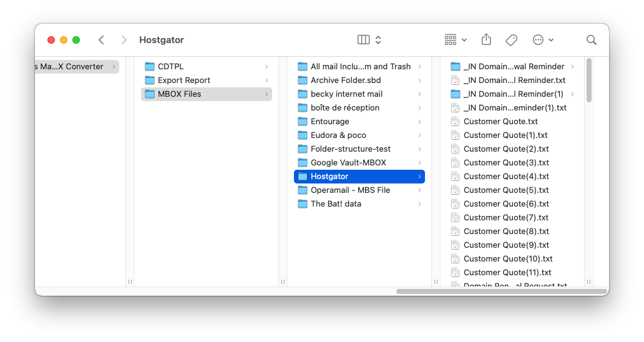This screenshot has width=644, height=342.
Task: Click the Search magnifier icon
Action: tap(592, 40)
